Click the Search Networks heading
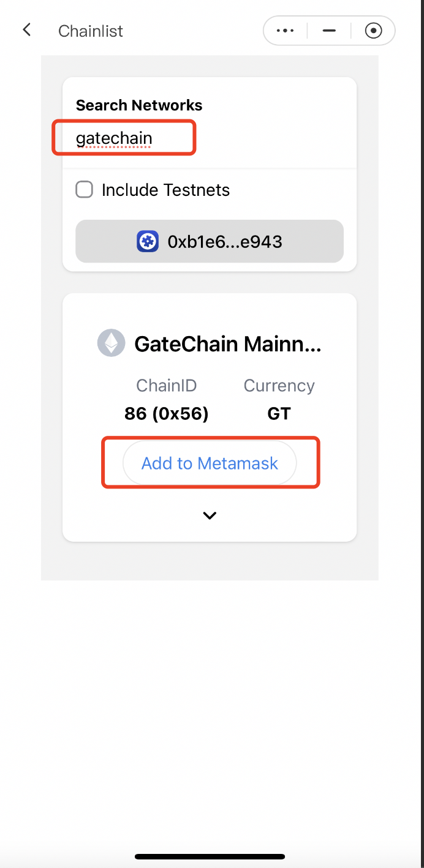Image resolution: width=424 pixels, height=868 pixels. (139, 105)
